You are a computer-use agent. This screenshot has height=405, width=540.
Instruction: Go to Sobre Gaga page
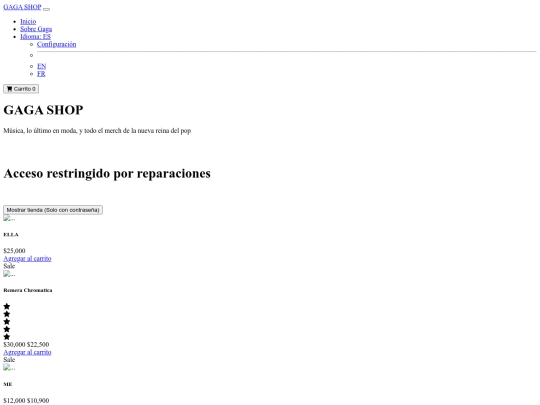tap(36, 29)
